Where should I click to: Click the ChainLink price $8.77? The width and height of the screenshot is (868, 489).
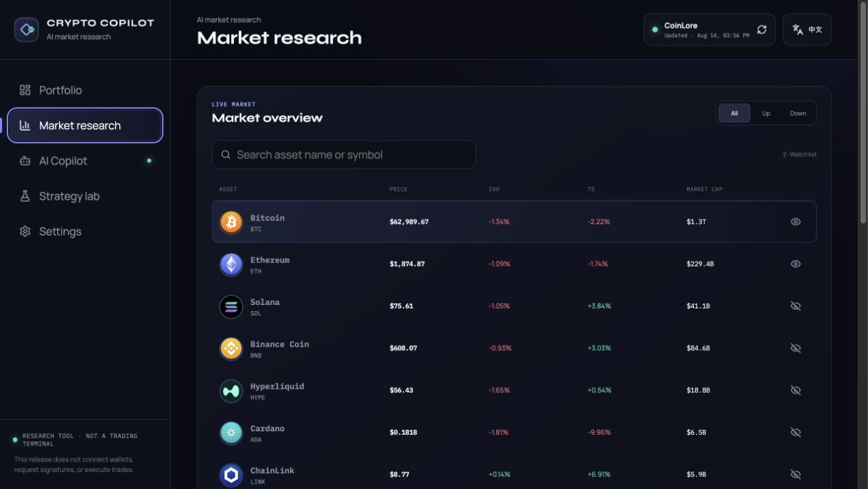click(x=399, y=474)
